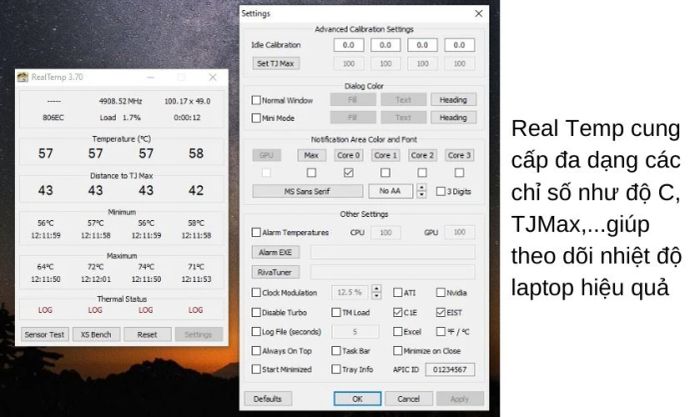Click Cancel in Settings dialog
The width and height of the screenshot is (700, 417).
point(408,399)
